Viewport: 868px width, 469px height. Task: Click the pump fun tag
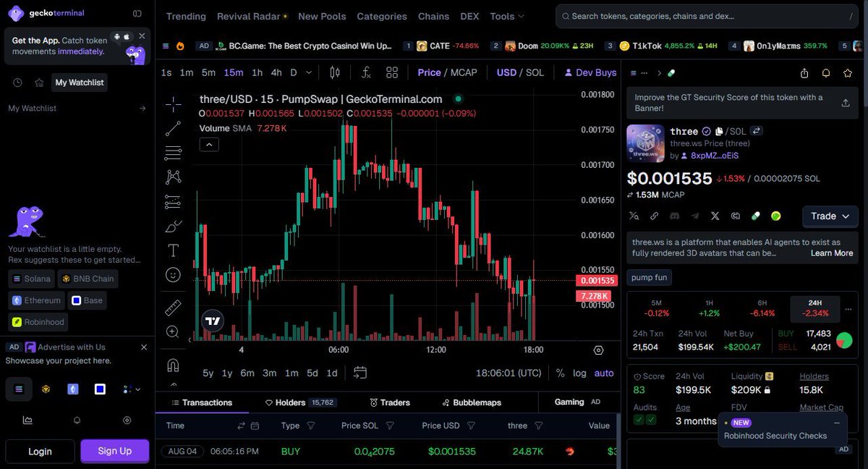tap(650, 277)
